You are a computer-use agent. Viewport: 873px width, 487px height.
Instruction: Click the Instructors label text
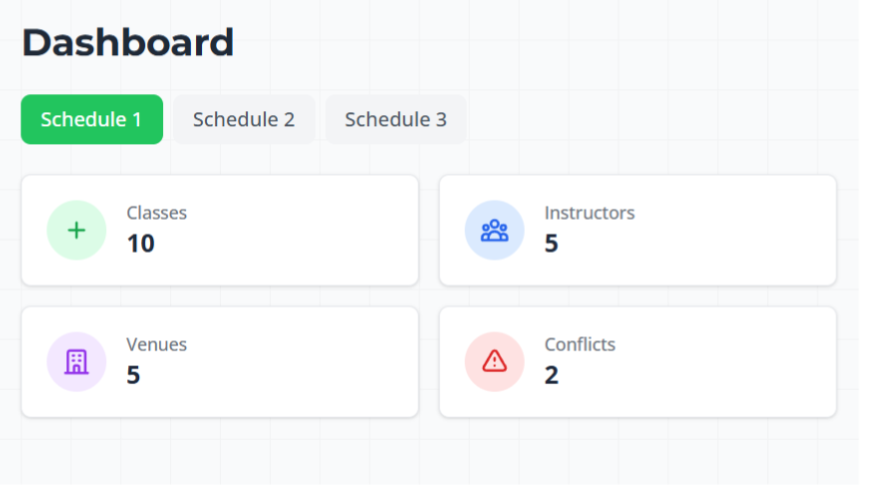pos(589,213)
